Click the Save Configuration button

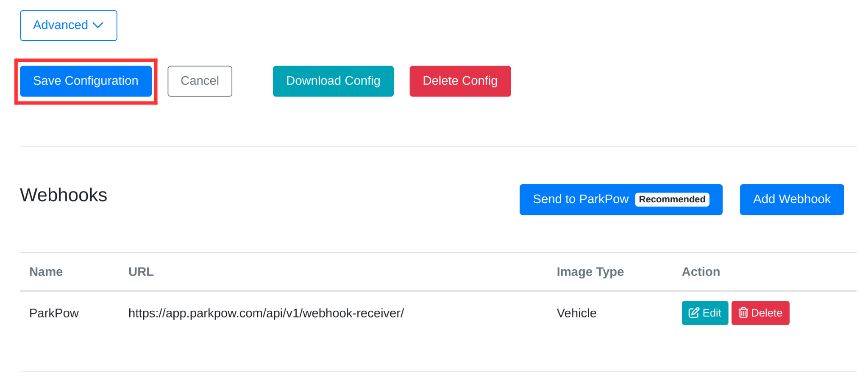pyautogui.click(x=86, y=81)
